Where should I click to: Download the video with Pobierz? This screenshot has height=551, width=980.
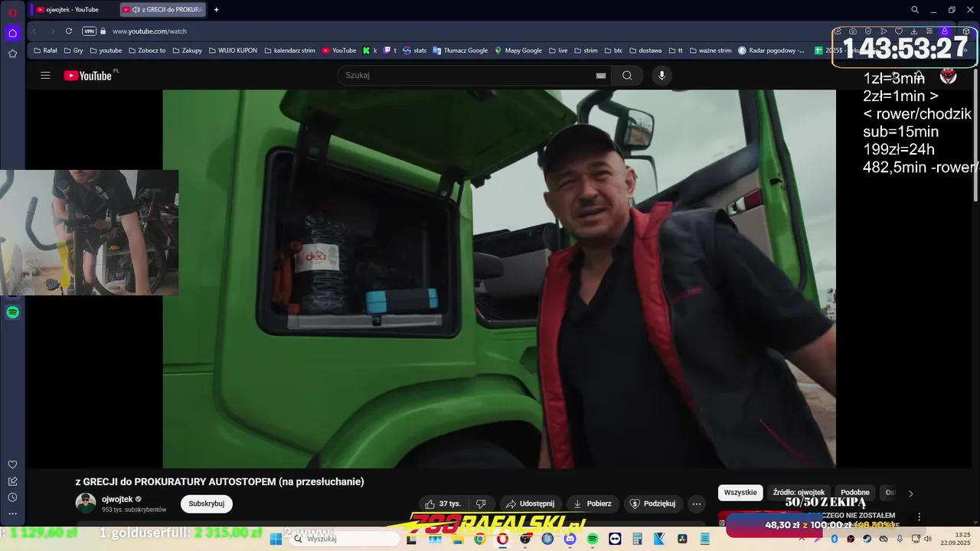tap(593, 504)
